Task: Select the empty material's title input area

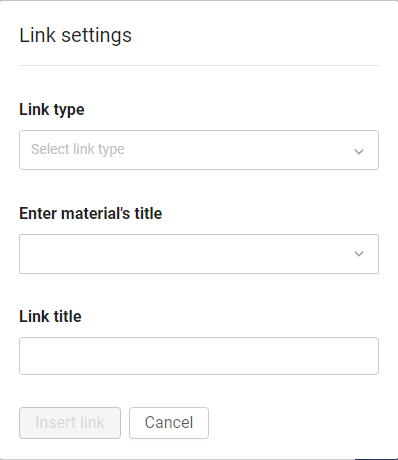Action: 199,254
